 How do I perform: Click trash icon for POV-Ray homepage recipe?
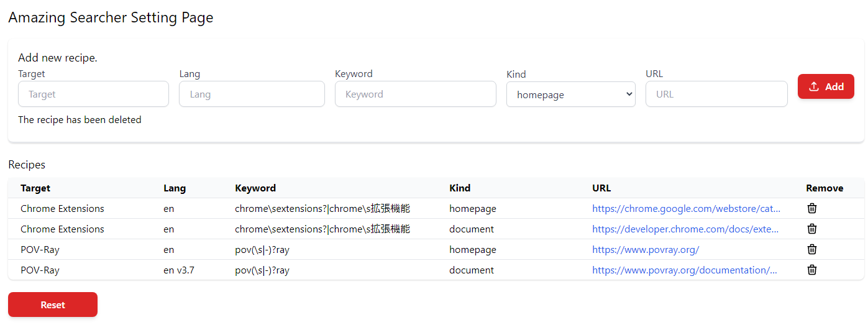pos(811,249)
